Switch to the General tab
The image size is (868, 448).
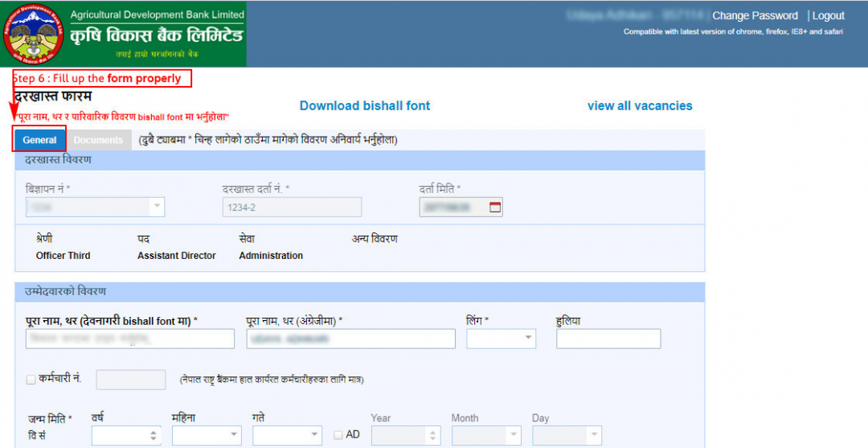pos(39,140)
